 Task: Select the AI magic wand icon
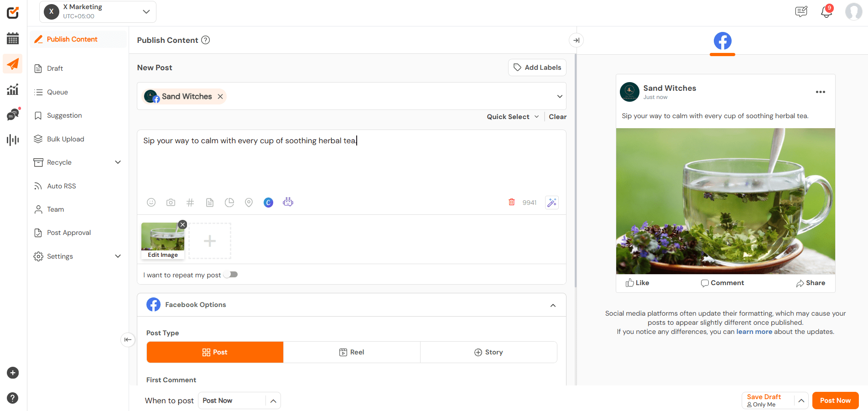551,202
